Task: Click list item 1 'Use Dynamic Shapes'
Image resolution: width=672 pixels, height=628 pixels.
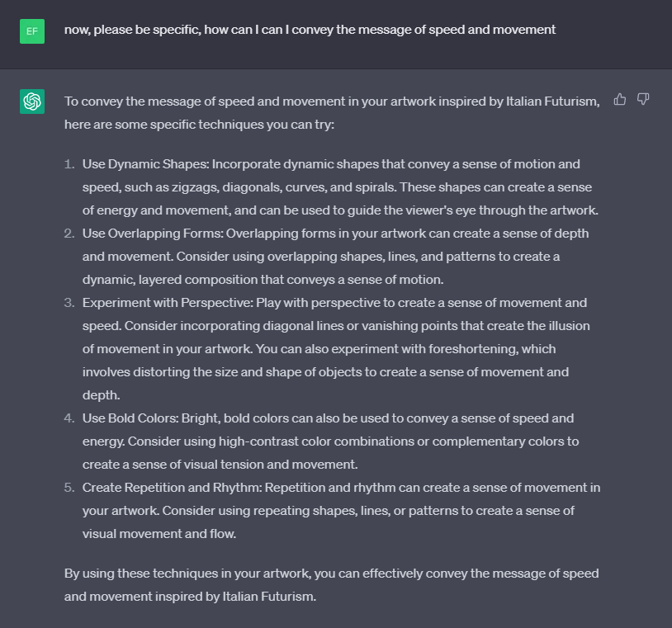Action: click(x=340, y=187)
